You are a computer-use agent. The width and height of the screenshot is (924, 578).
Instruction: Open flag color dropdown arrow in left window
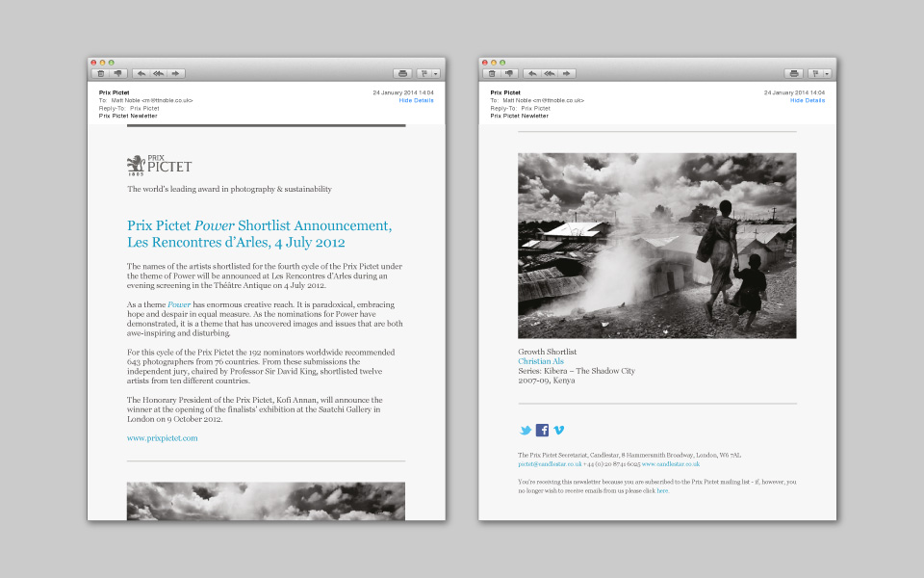coord(436,74)
